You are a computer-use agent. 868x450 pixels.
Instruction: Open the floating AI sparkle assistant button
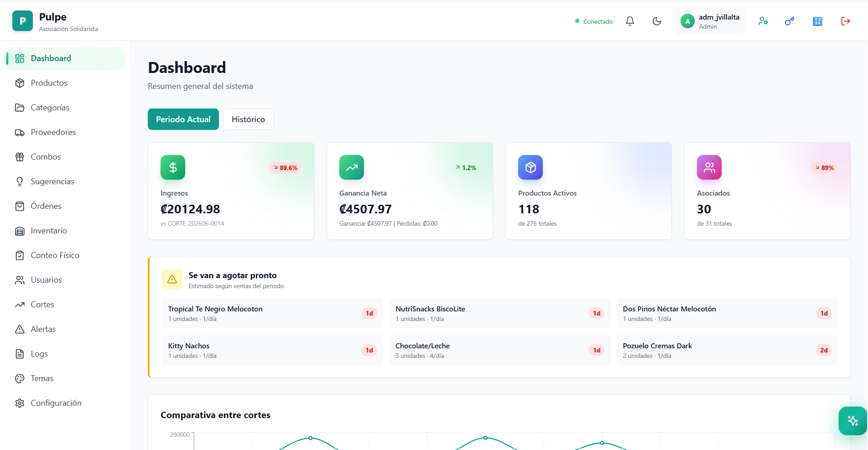tap(852, 420)
